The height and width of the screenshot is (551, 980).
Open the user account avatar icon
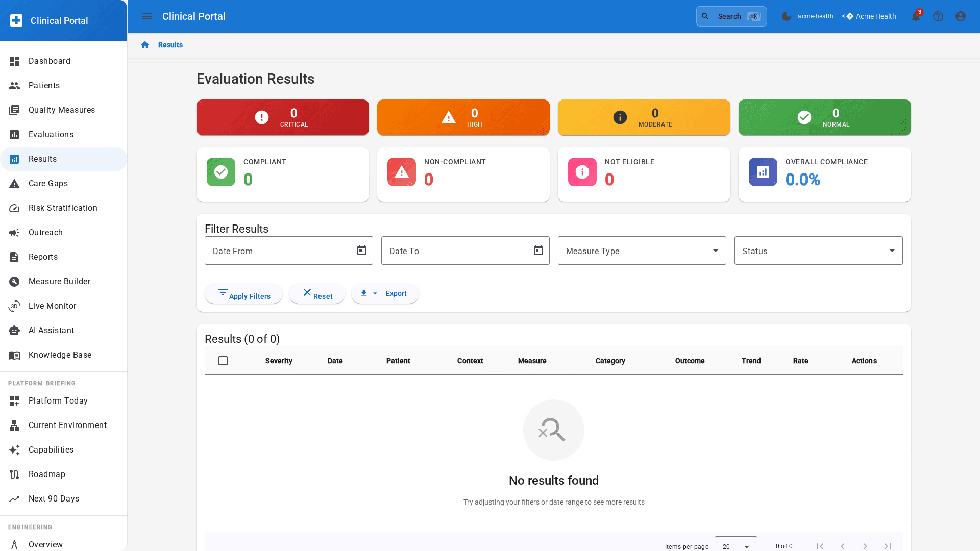[961, 16]
